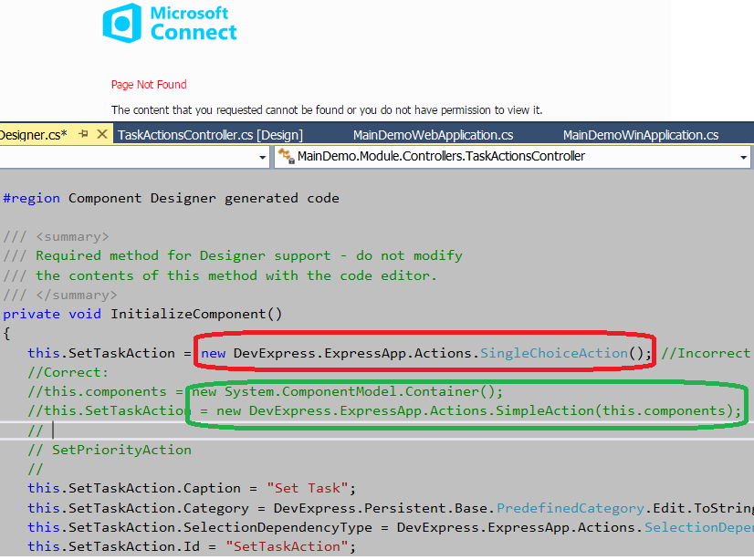Click the 'content that you requested' message

point(327,110)
